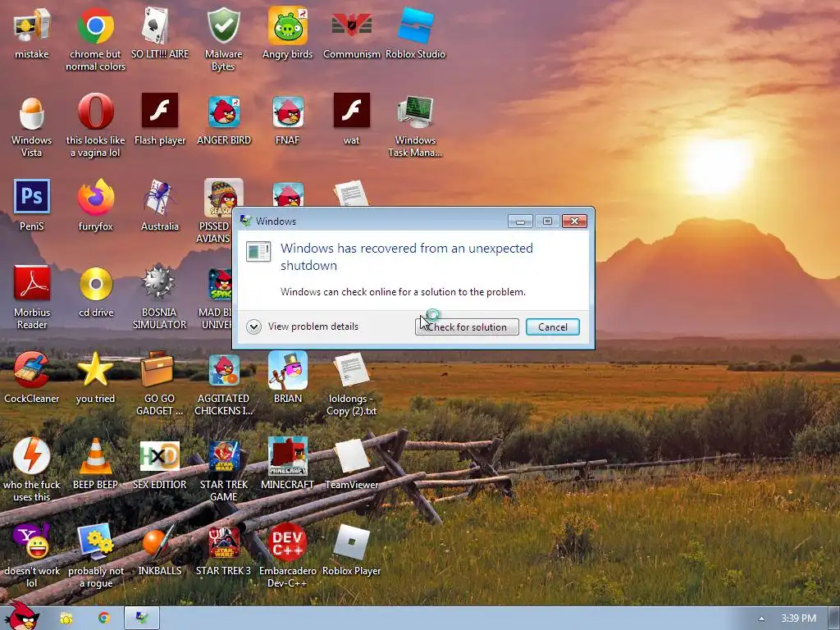840x630 pixels.
Task: Open the 'Windows Vista' egg icon
Action: [x=32, y=112]
